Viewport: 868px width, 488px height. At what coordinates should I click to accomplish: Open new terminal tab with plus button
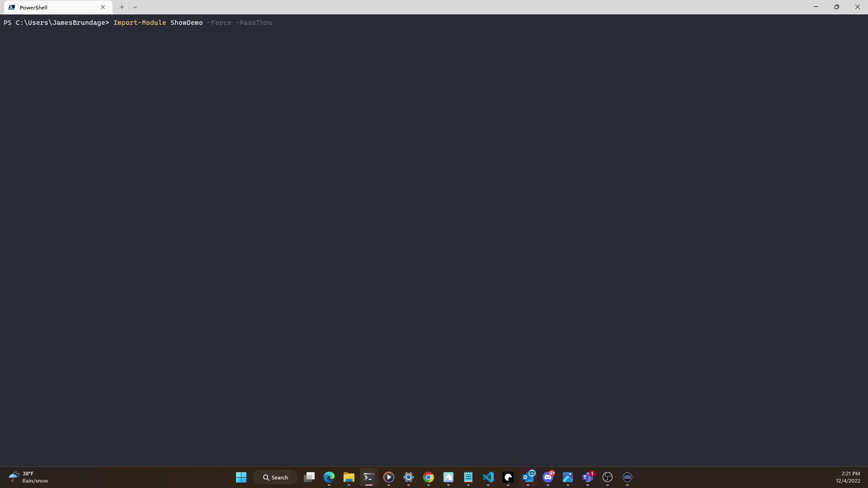pyautogui.click(x=121, y=7)
